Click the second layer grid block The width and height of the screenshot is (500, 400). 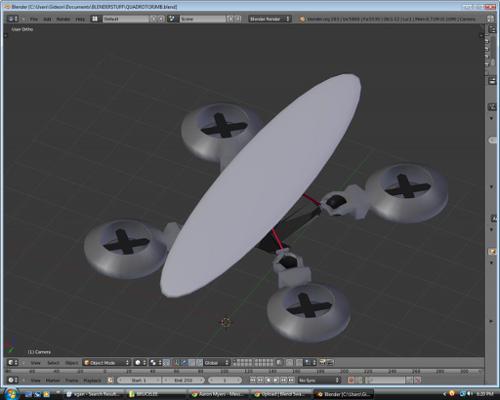[264, 363]
